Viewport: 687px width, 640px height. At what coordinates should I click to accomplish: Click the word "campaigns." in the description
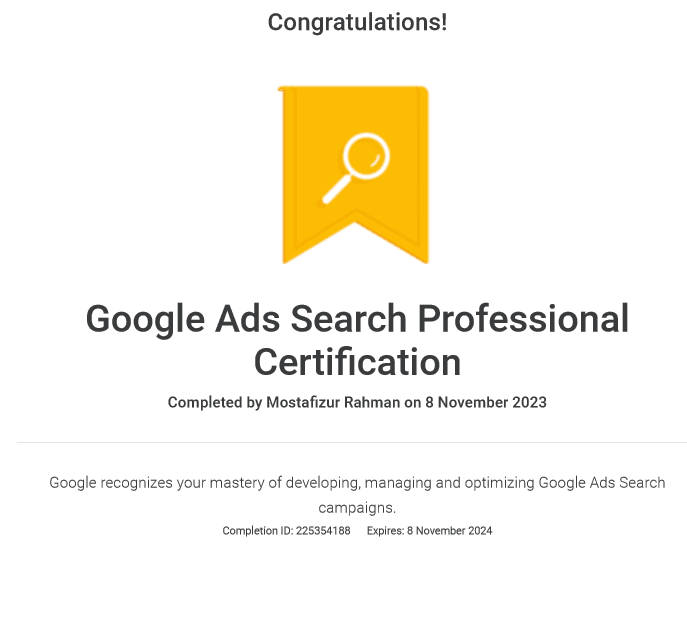pyautogui.click(x=357, y=508)
